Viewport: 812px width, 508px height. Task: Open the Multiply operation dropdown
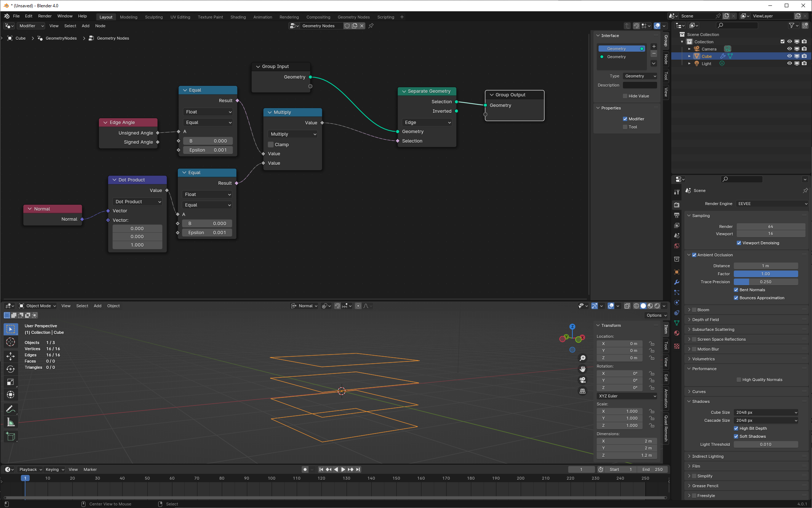pyautogui.click(x=293, y=134)
